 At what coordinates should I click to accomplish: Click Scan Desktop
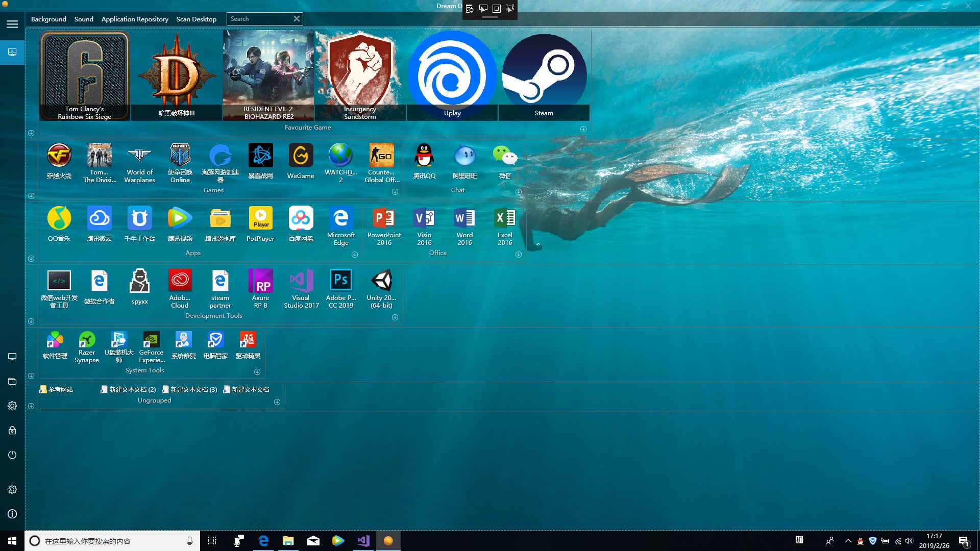(x=197, y=19)
